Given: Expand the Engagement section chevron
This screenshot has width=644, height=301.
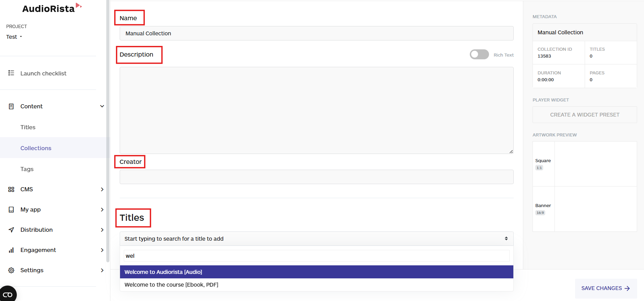Looking at the screenshot, I should click(102, 250).
